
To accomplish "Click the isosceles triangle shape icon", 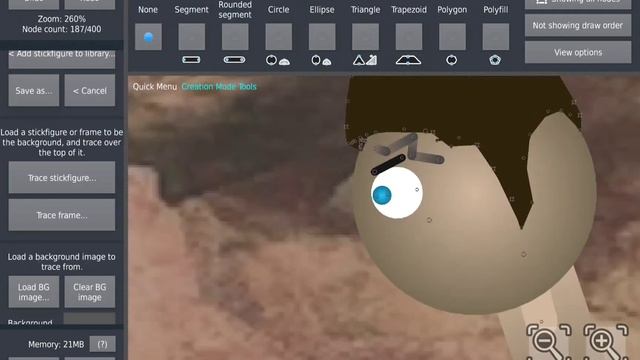I will [x=359, y=60].
